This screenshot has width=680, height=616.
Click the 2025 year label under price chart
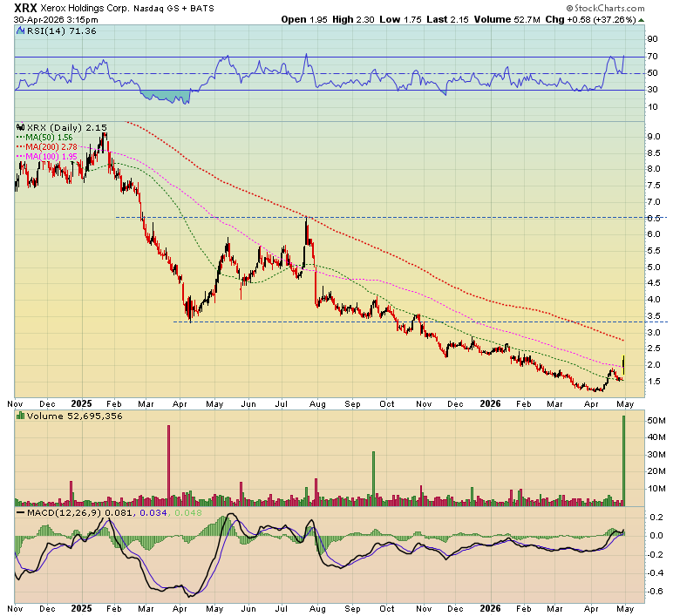[x=81, y=403]
